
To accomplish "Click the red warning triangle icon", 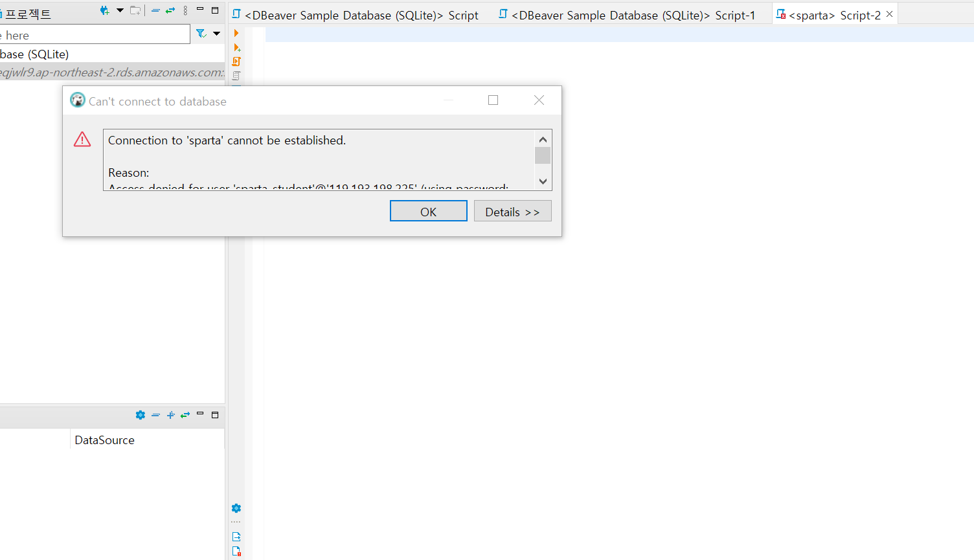I will [82, 139].
